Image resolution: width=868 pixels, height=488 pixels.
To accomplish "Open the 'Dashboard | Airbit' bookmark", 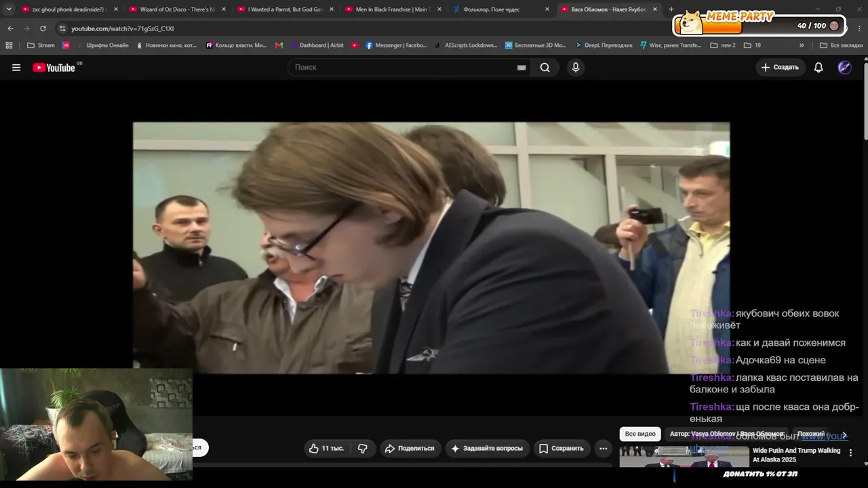I will coord(317,45).
